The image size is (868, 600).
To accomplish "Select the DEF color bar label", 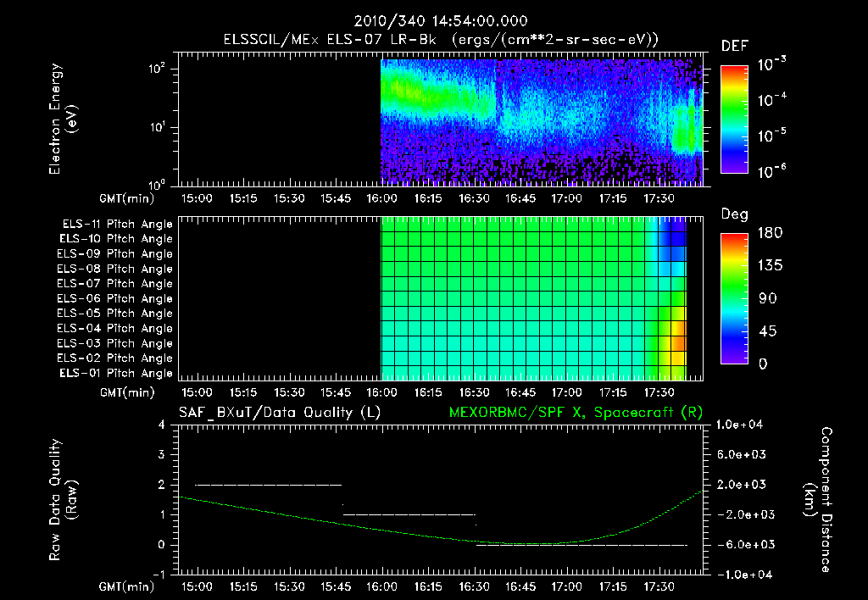I will click(x=735, y=46).
